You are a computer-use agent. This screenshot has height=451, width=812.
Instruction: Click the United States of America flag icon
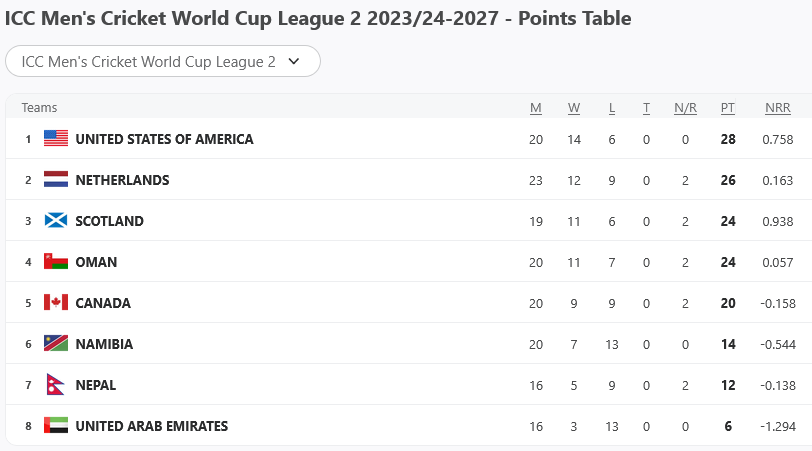click(x=56, y=139)
